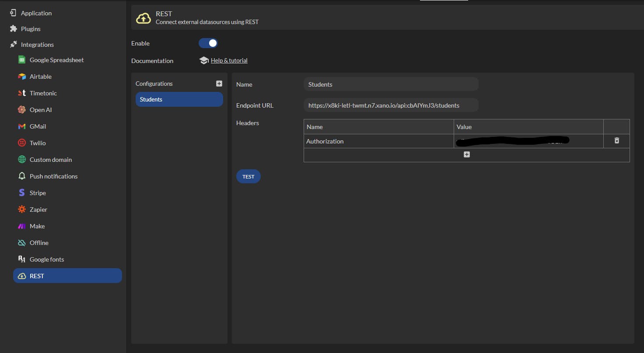This screenshot has height=353, width=644.
Task: Open the Zapier integration icon
Action: [x=22, y=210]
